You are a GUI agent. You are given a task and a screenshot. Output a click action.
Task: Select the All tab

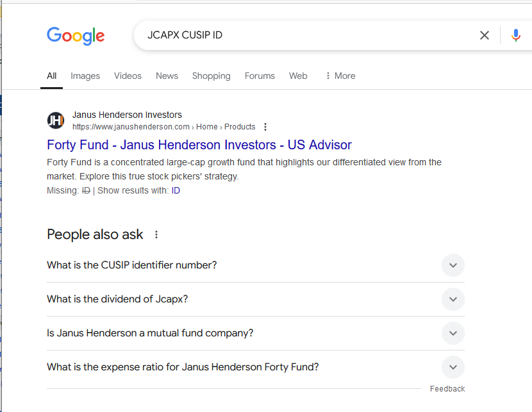(x=51, y=76)
